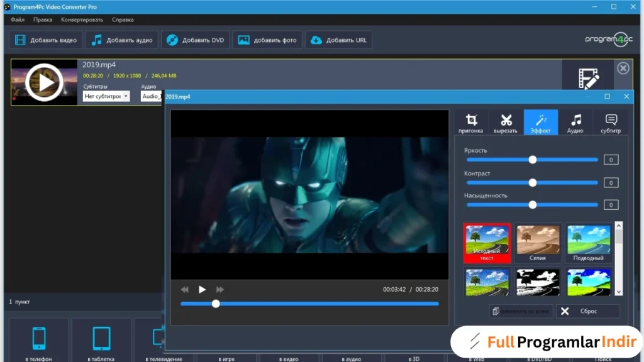Click the video preview in the editor
The height and width of the screenshot is (362, 644).
pyautogui.click(x=309, y=195)
